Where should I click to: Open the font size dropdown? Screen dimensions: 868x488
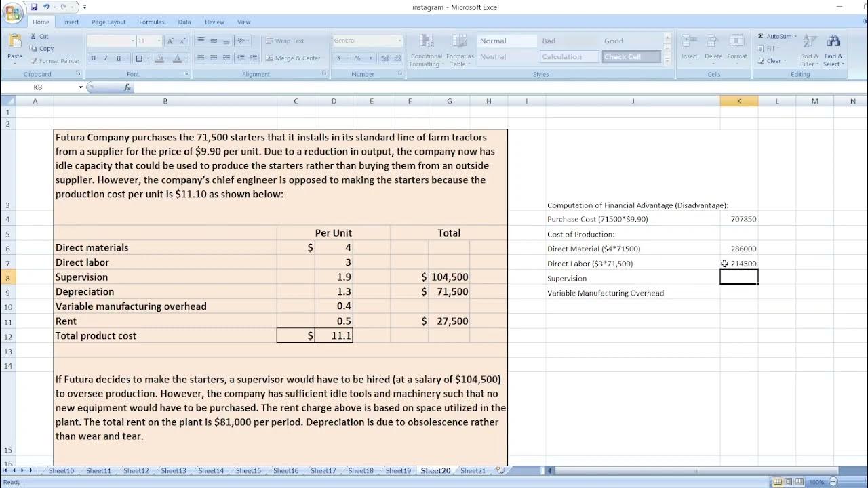click(x=159, y=41)
